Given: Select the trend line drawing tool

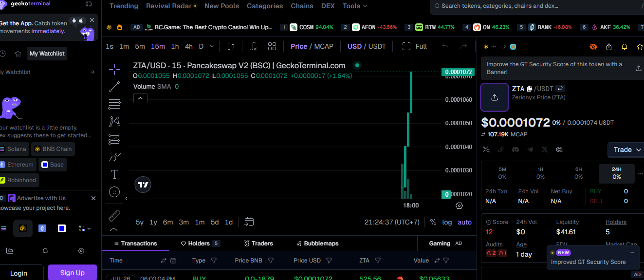Looking at the screenshot, I should pos(114,87).
